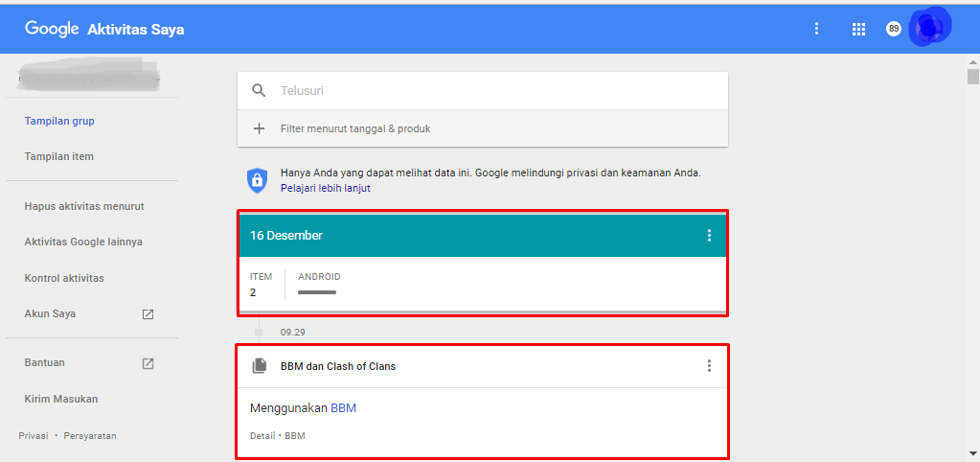Open the Persyaratan link
The height and width of the screenshot is (462, 980).
click(90, 436)
